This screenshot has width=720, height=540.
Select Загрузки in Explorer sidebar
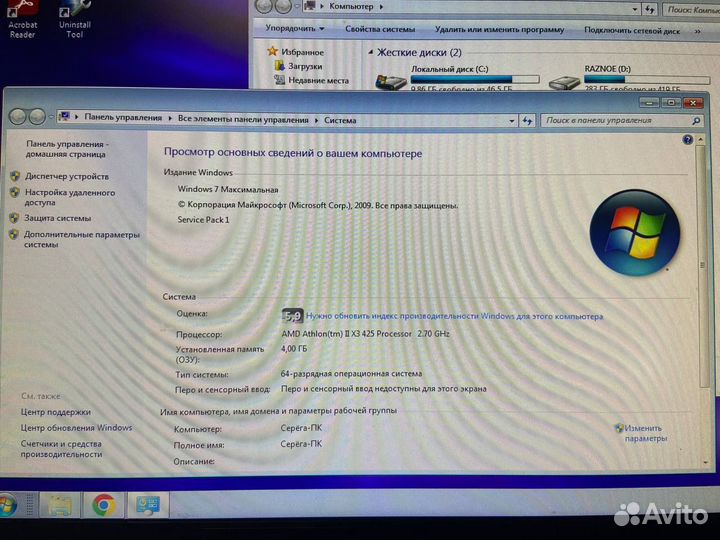click(305, 66)
